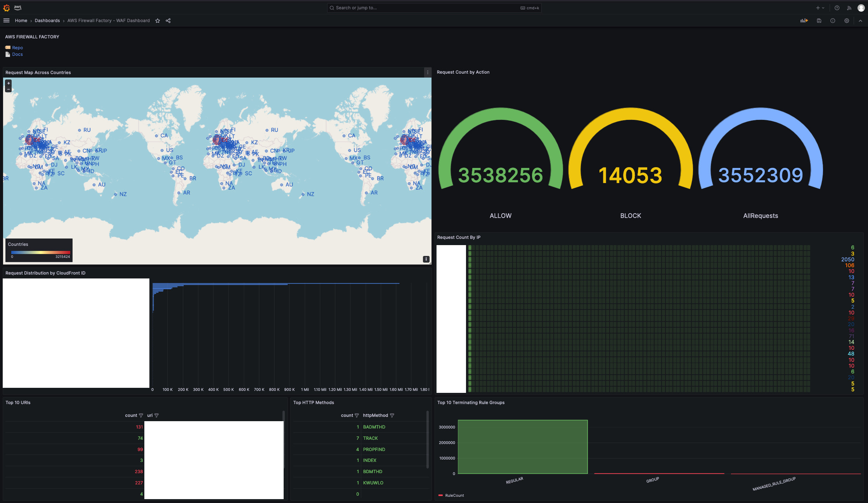This screenshot has width=868, height=503.
Task: Open the Repo link
Action: [x=17, y=48]
